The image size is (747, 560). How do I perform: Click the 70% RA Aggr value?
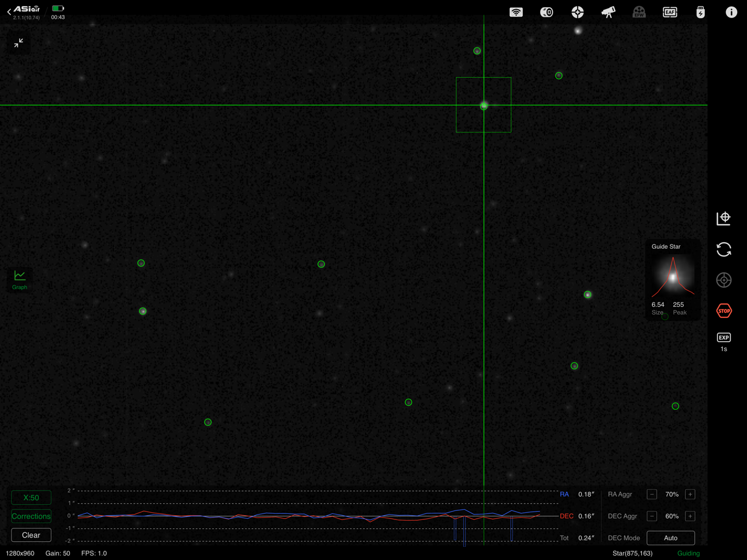tap(672, 494)
